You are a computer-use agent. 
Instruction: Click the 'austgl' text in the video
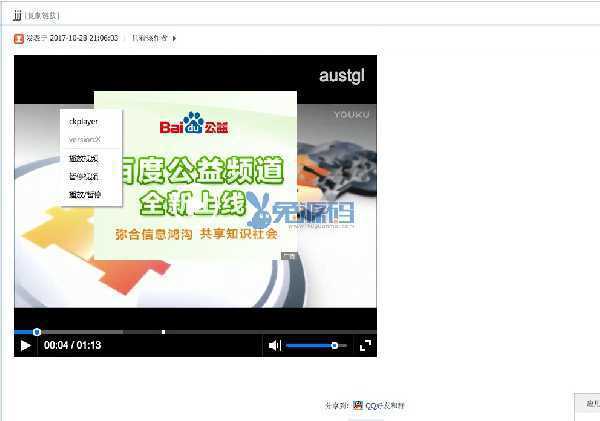pyautogui.click(x=342, y=76)
